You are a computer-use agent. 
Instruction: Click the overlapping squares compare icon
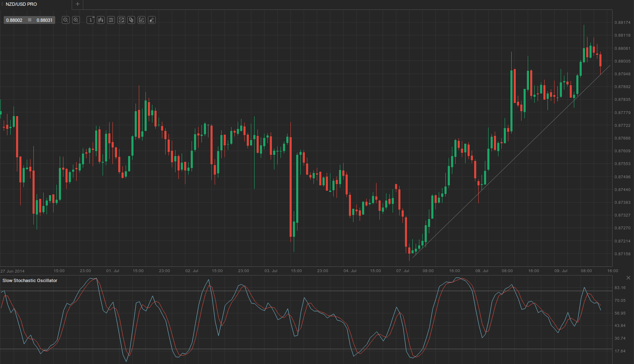coord(131,20)
